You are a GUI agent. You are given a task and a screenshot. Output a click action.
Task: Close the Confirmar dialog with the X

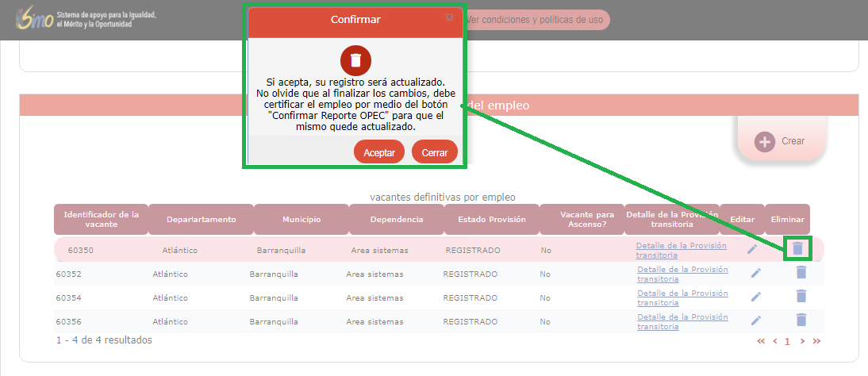[x=449, y=17]
